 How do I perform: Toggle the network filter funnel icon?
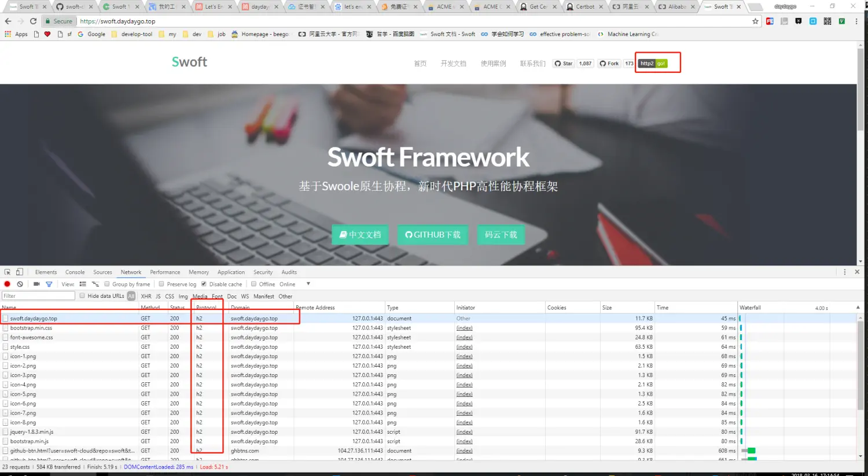pos(49,284)
